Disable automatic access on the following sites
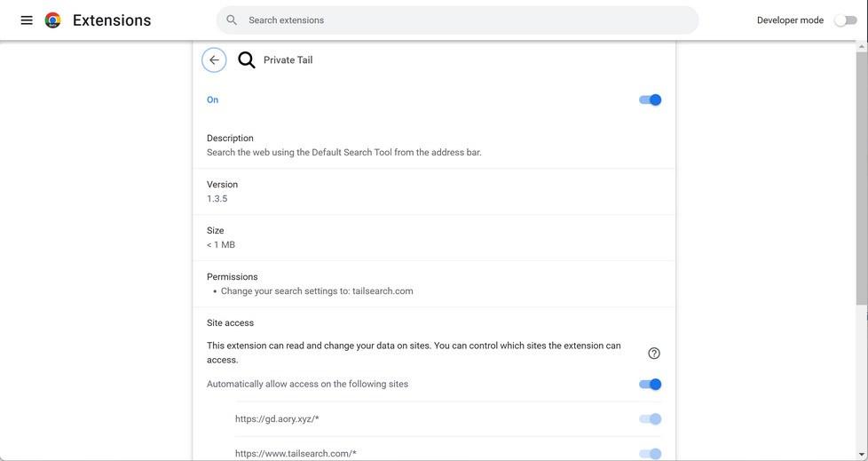 (650, 384)
